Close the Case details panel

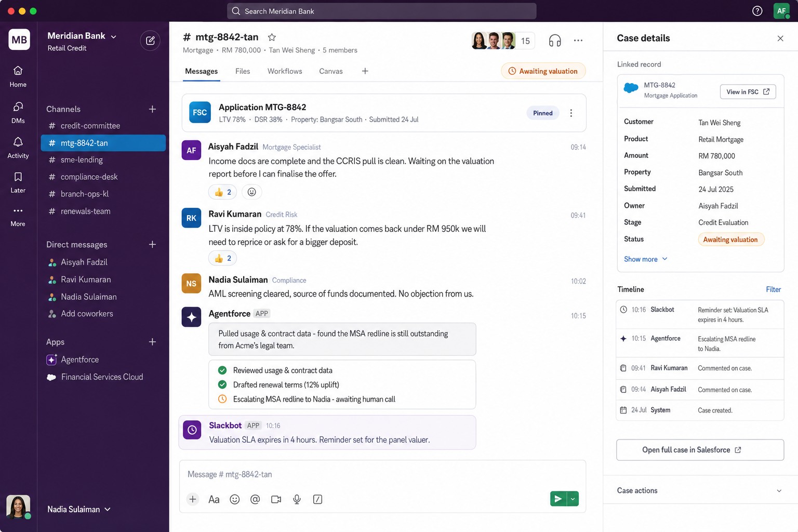pos(780,38)
